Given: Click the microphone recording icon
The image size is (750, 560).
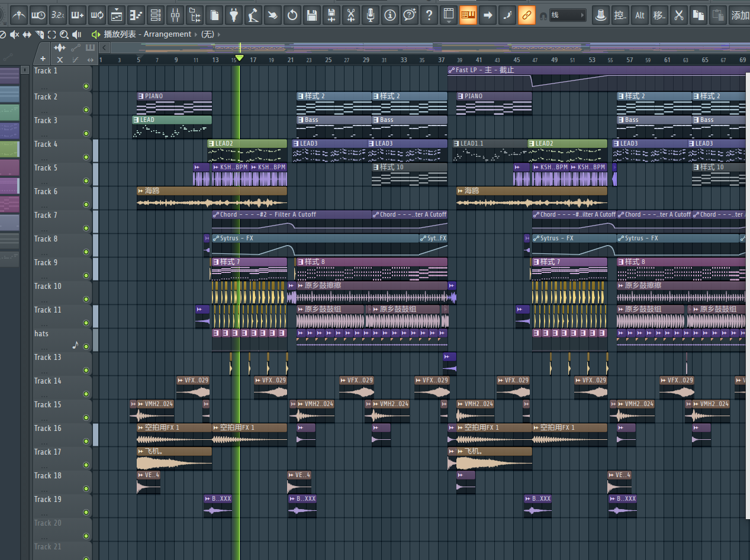Looking at the screenshot, I should (x=371, y=15).
